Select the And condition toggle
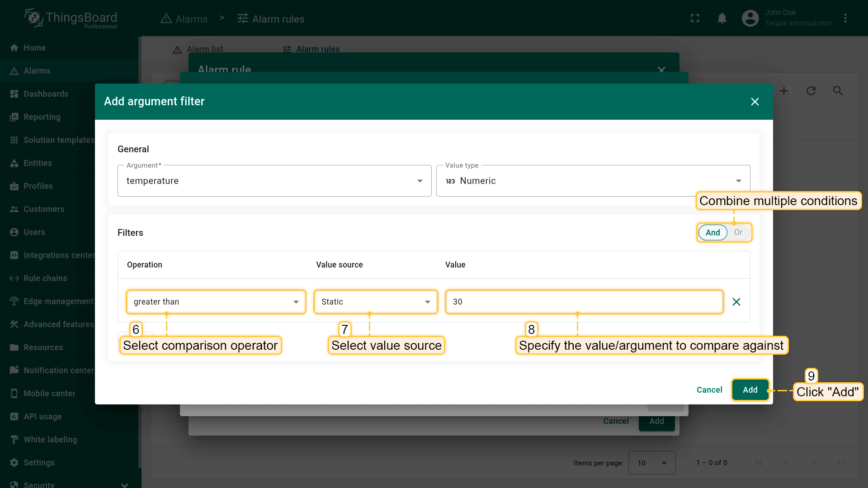This screenshot has width=868, height=488. (712, 233)
